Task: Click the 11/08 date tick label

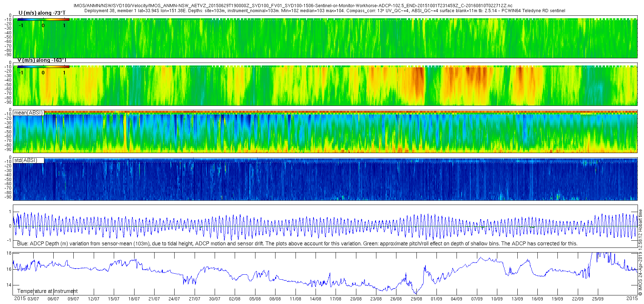Action: click(296, 299)
